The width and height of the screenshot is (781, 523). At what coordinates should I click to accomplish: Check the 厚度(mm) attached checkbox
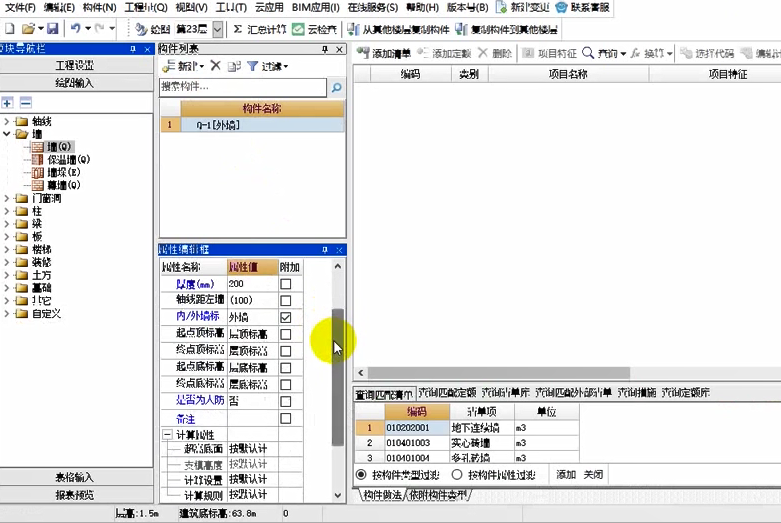pyautogui.click(x=286, y=284)
